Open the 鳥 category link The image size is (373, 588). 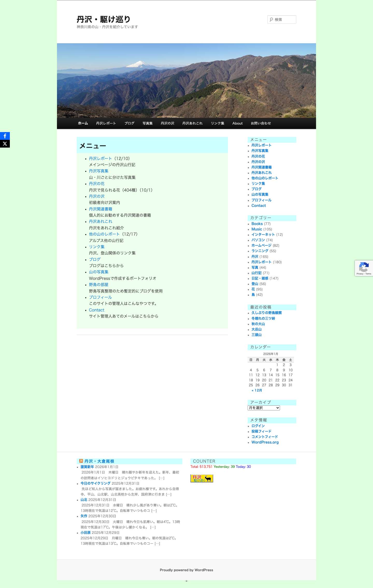tap(253, 295)
